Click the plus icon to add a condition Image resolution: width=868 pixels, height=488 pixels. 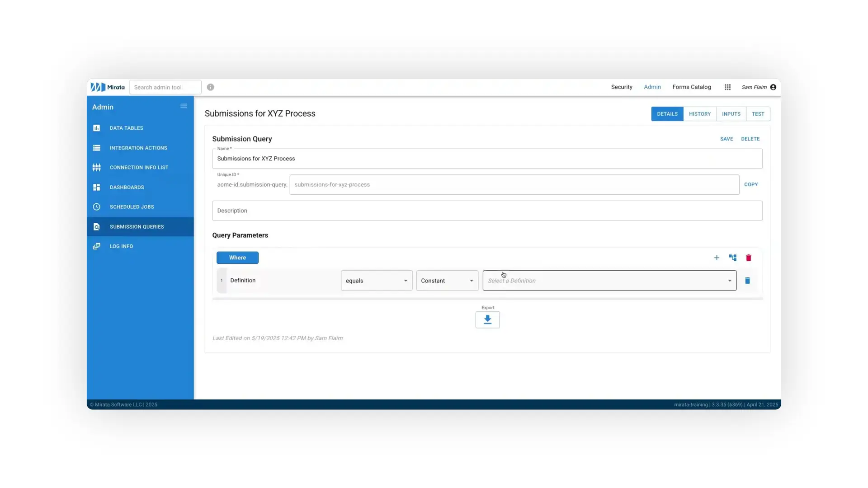pyautogui.click(x=717, y=258)
